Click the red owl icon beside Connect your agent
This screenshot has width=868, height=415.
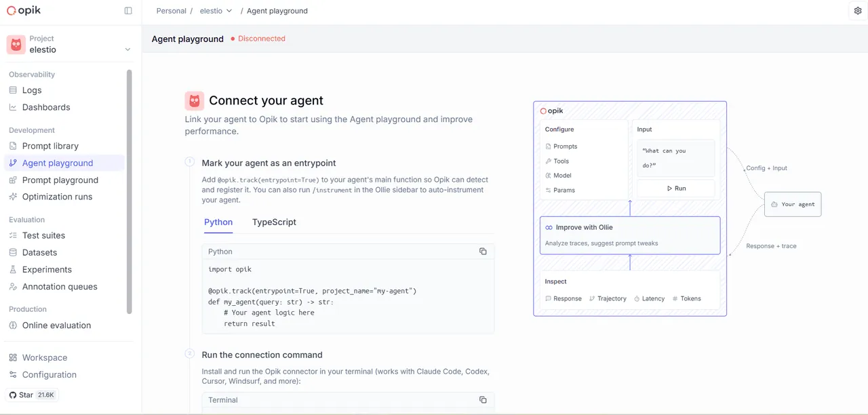point(195,101)
